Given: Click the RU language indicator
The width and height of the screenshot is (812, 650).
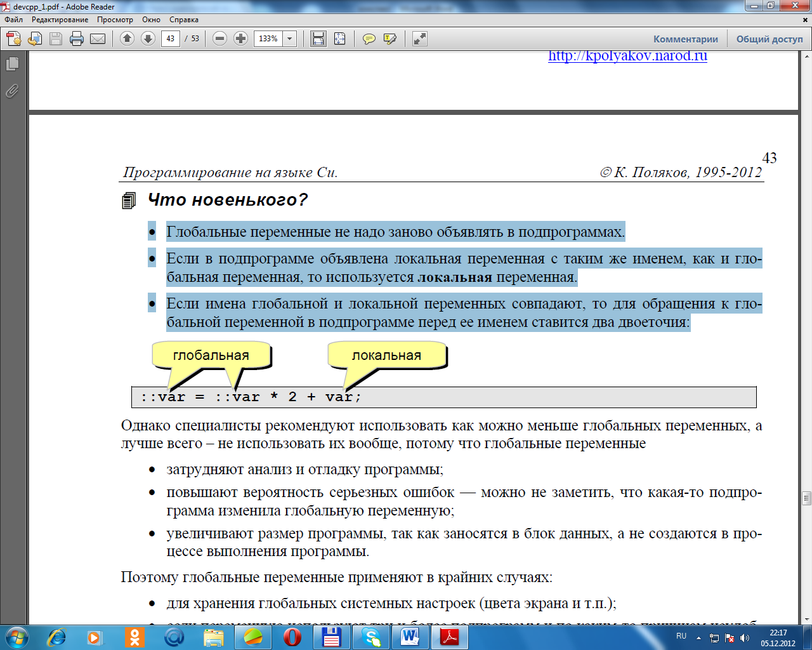Looking at the screenshot, I should pos(681,636).
